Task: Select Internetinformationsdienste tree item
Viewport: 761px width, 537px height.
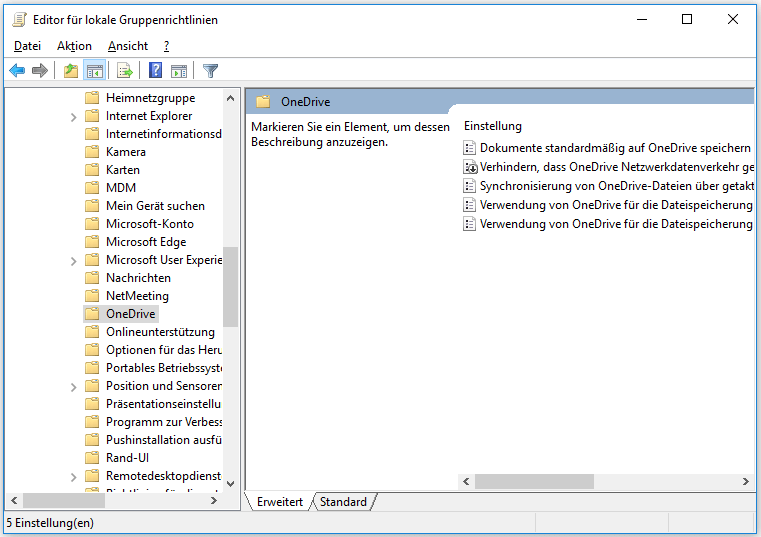Action: point(164,134)
